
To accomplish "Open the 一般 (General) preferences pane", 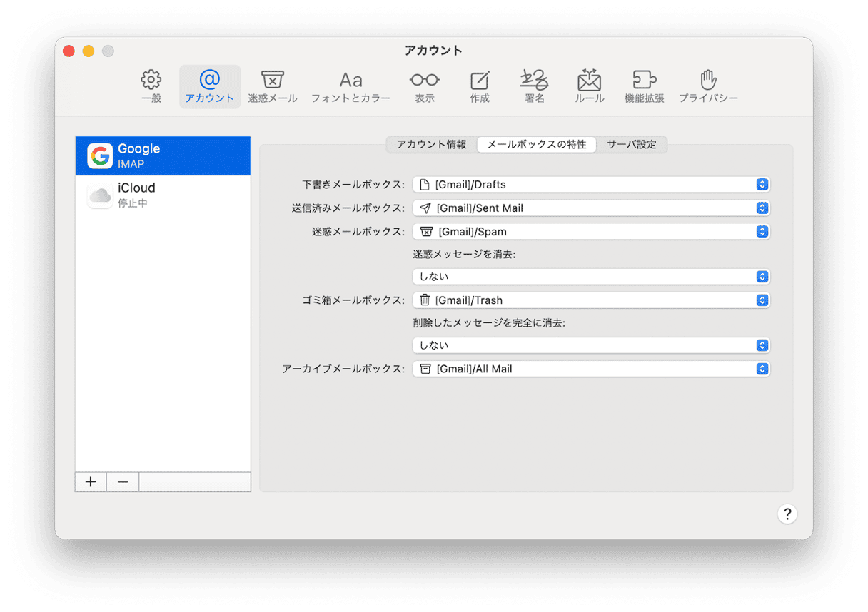I will pyautogui.click(x=151, y=87).
